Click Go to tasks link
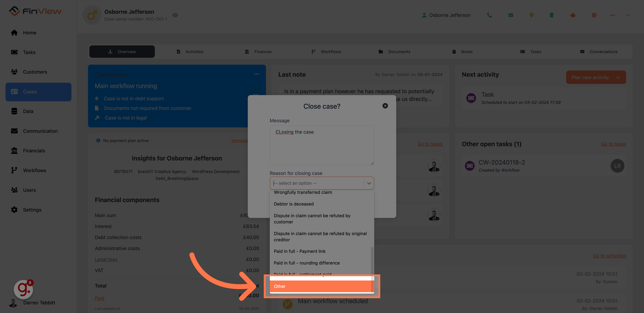Viewport: 644px width, 313px height. [430, 144]
